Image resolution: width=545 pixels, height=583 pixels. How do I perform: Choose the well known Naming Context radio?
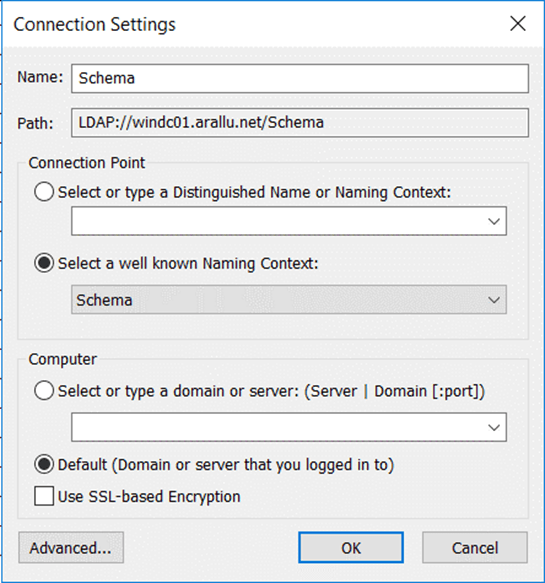(44, 263)
